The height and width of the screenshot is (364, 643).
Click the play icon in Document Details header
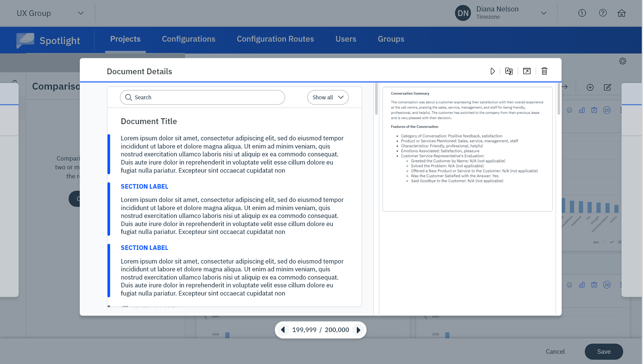493,71
